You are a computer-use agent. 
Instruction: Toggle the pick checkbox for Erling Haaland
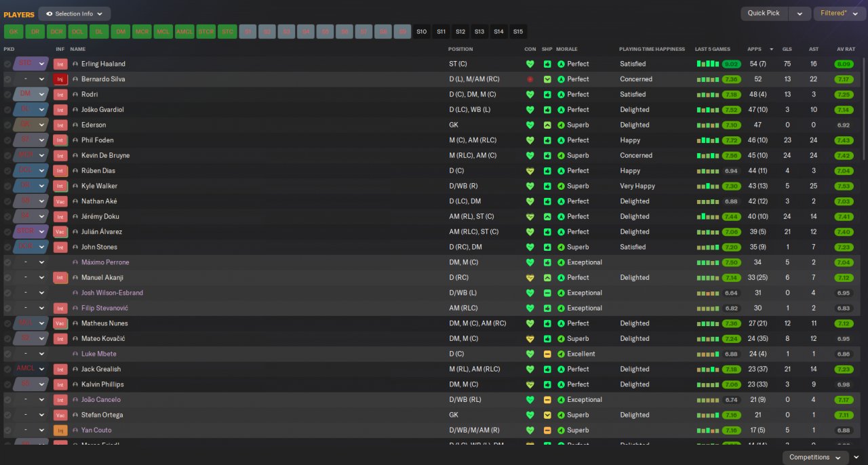pyautogui.click(x=7, y=64)
